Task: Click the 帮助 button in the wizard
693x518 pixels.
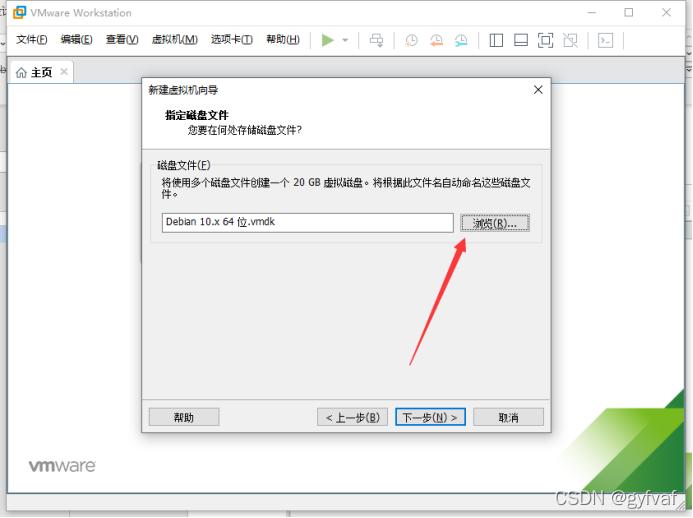Action: 184,417
